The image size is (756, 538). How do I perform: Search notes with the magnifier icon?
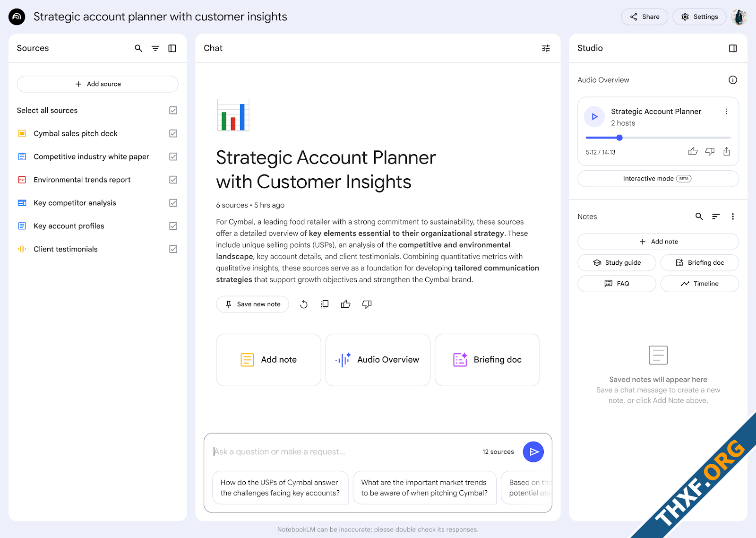click(699, 217)
